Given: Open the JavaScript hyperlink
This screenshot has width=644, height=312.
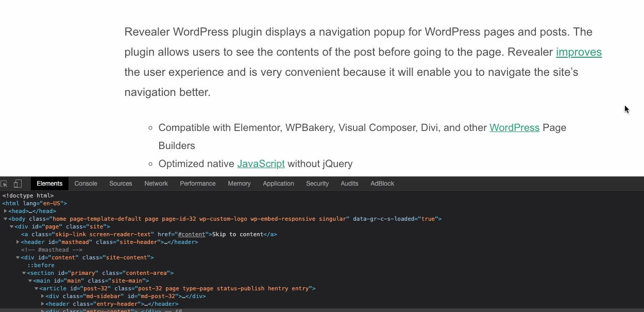Looking at the screenshot, I should (x=261, y=164).
